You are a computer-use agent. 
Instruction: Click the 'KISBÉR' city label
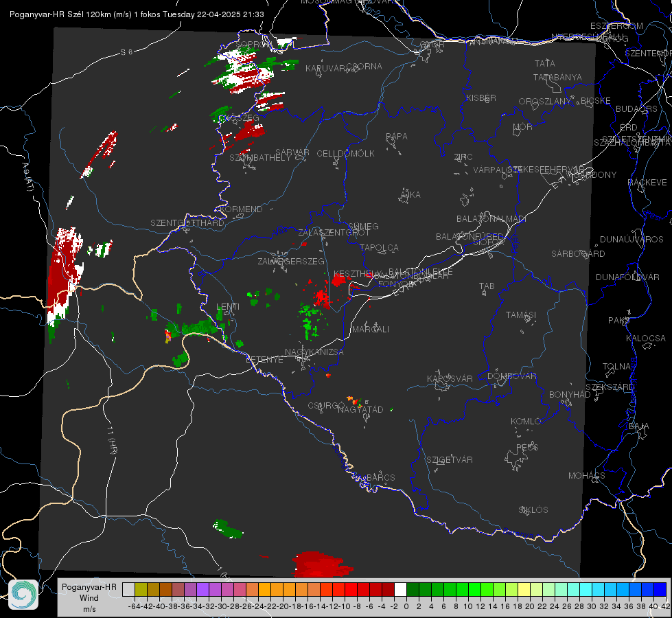pyautogui.click(x=481, y=98)
